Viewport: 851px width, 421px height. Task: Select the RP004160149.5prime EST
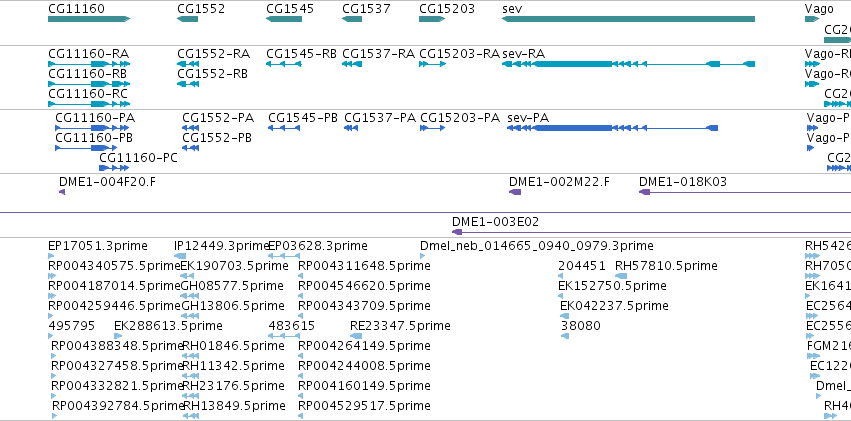tap(301, 397)
